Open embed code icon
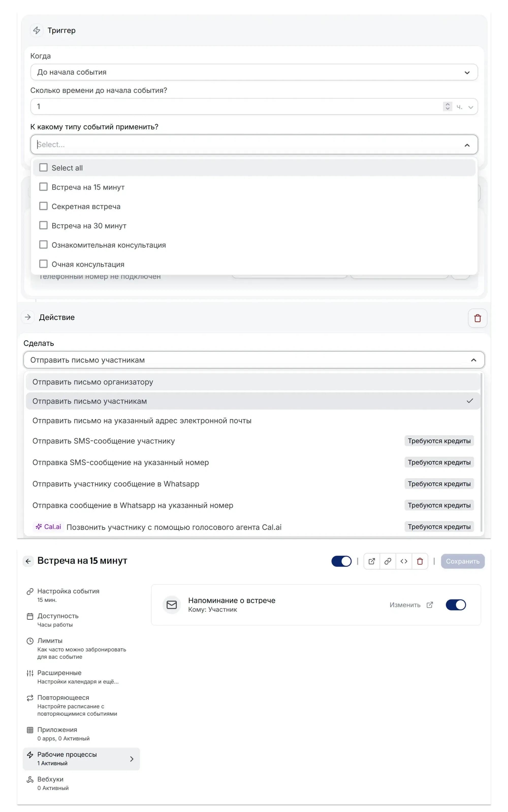Viewport: 508px width, 812px height. pyautogui.click(x=404, y=561)
